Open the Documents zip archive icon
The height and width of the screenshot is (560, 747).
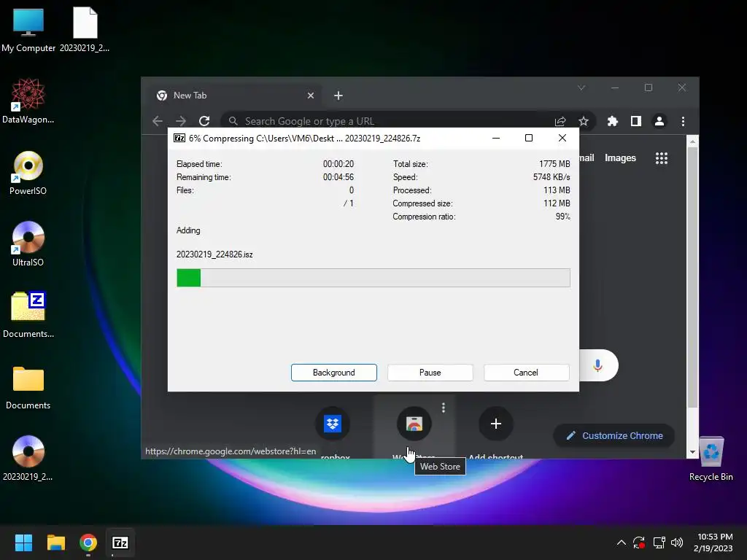(x=28, y=315)
